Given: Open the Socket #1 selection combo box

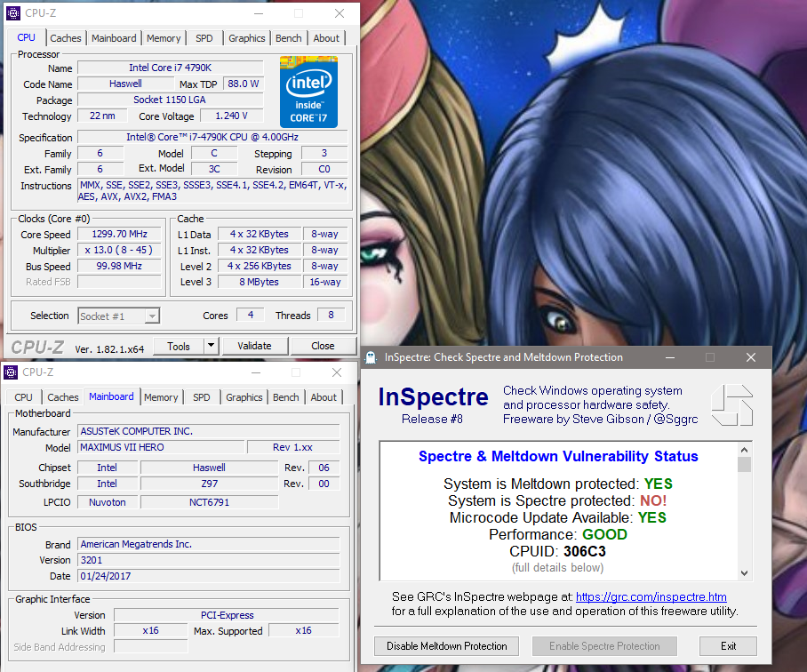Looking at the screenshot, I should point(119,316).
